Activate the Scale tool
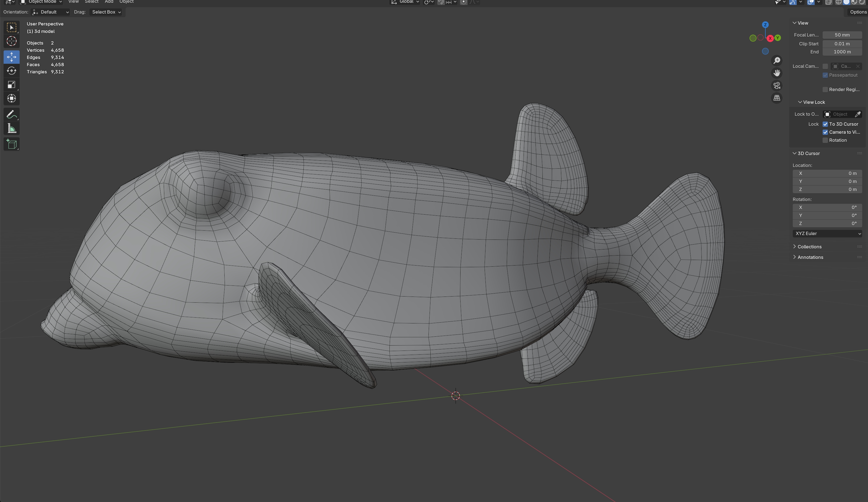The height and width of the screenshot is (502, 868). coord(11,85)
